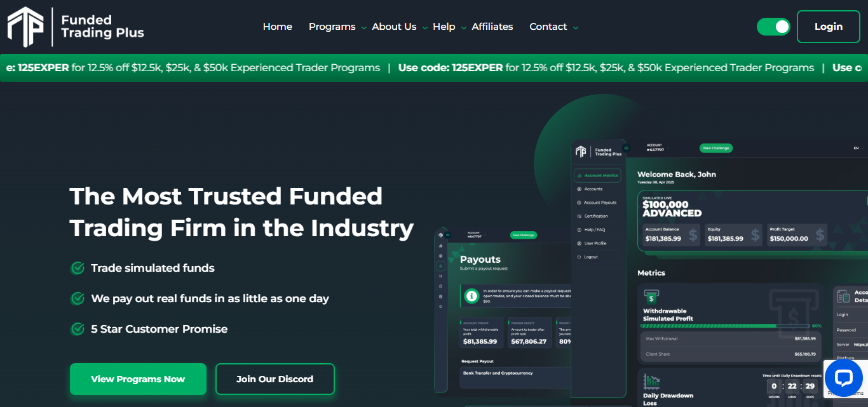868x407 pixels.
Task: Click checkmark beside We pay out real funds
Action: click(78, 298)
